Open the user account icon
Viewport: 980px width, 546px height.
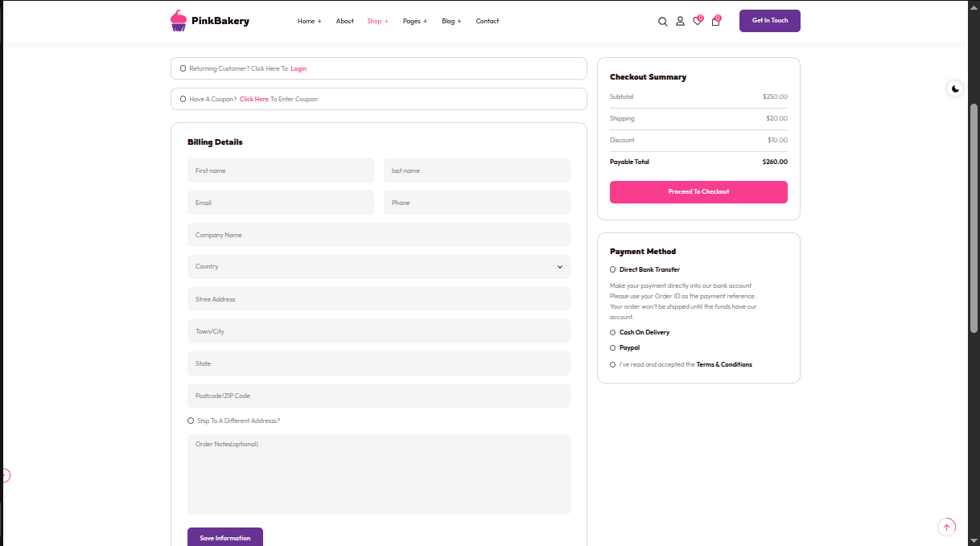pos(680,22)
